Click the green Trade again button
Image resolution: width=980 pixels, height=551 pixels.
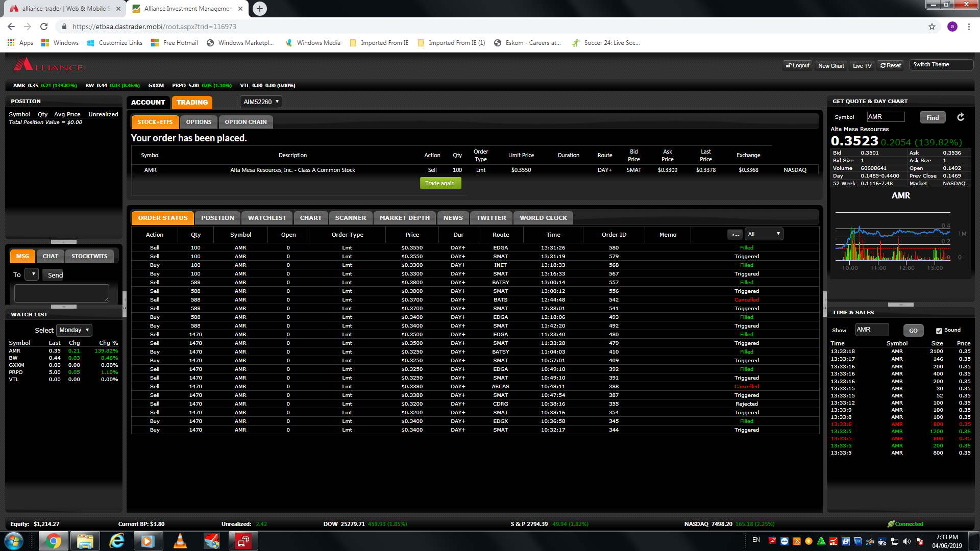(x=440, y=183)
